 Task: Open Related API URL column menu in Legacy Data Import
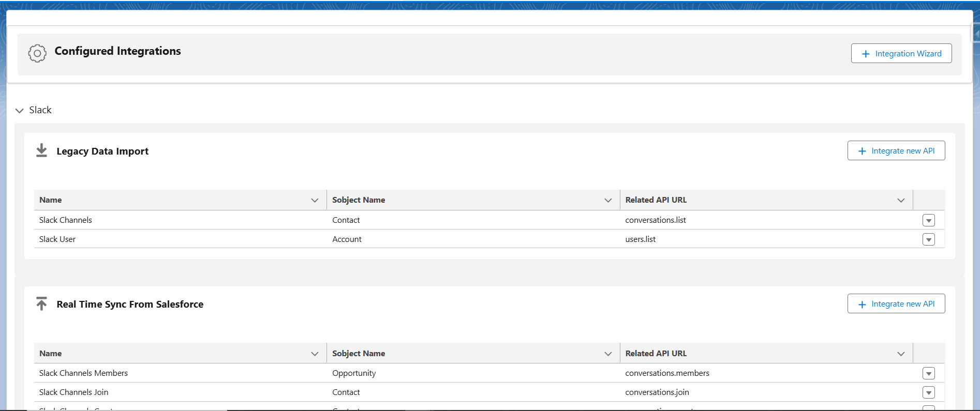click(901, 200)
